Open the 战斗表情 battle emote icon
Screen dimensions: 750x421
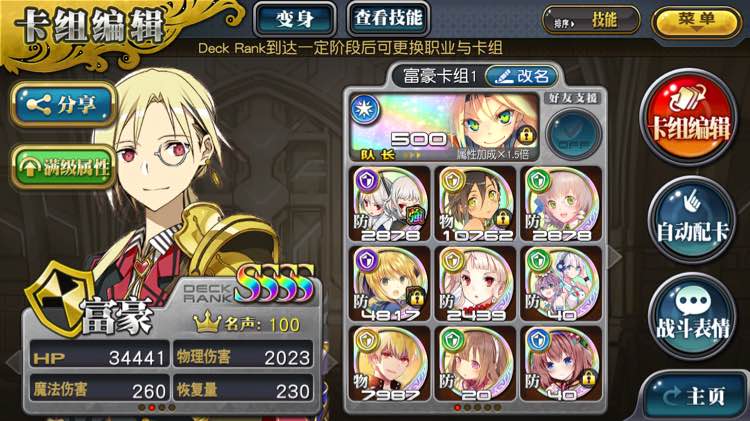(691, 315)
